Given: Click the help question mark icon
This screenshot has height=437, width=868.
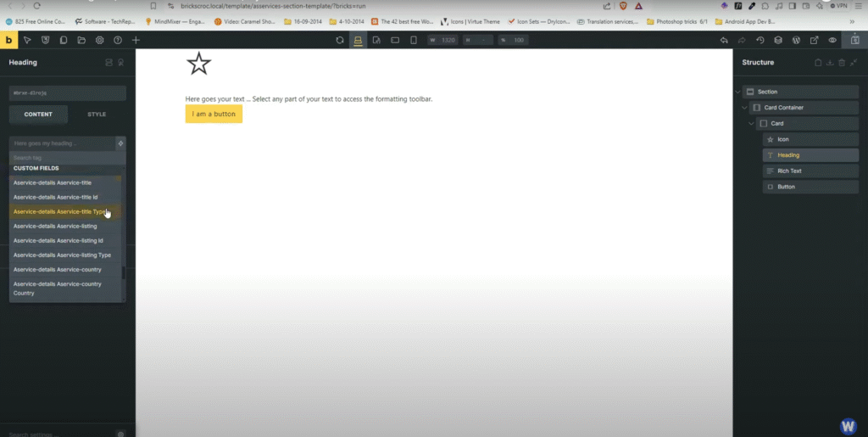Looking at the screenshot, I should (118, 40).
